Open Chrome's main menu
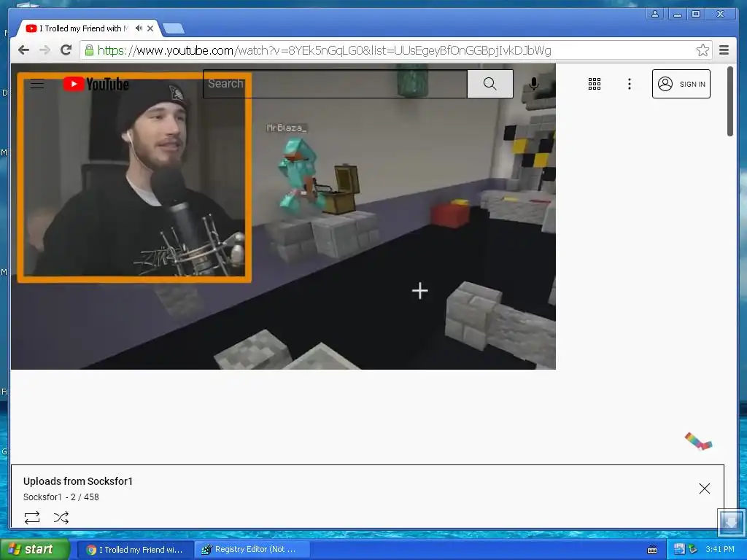 [x=724, y=50]
